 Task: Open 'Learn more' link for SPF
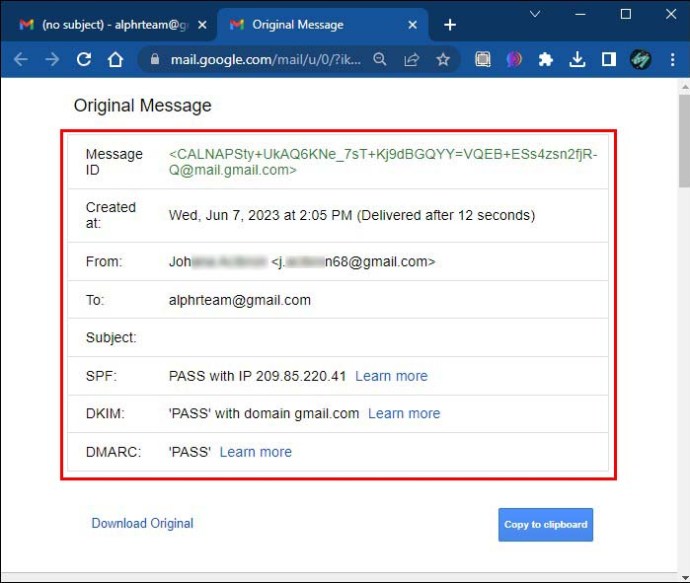pyautogui.click(x=391, y=376)
